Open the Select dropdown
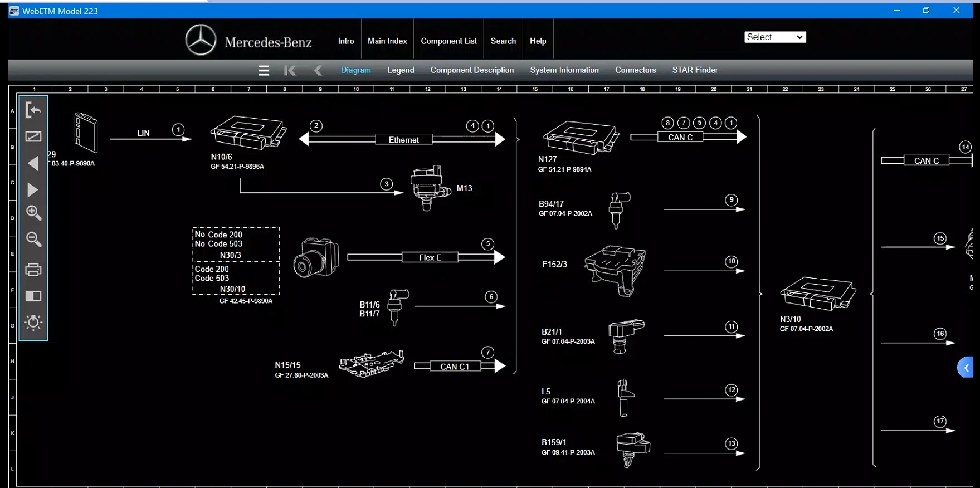The width and height of the screenshot is (980, 488). (x=775, y=37)
